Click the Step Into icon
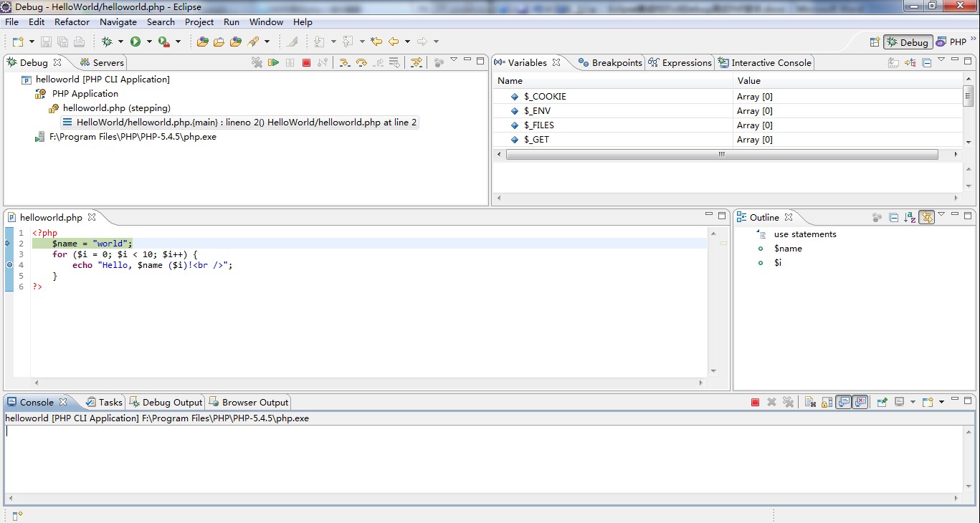The image size is (980, 523). 345,63
